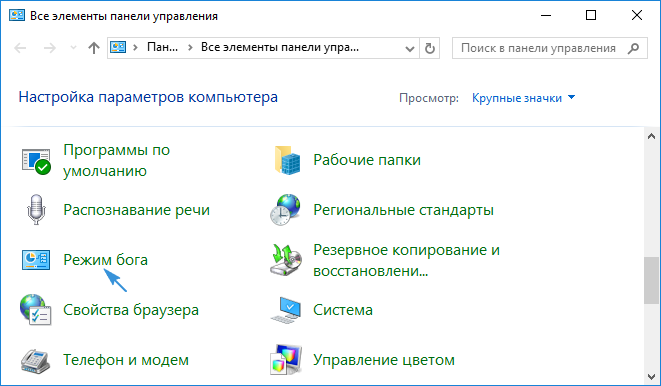The width and height of the screenshot is (661, 386).
Task: Expand the chevron after 'Пан...' breadcrumb
Action: [x=190, y=48]
